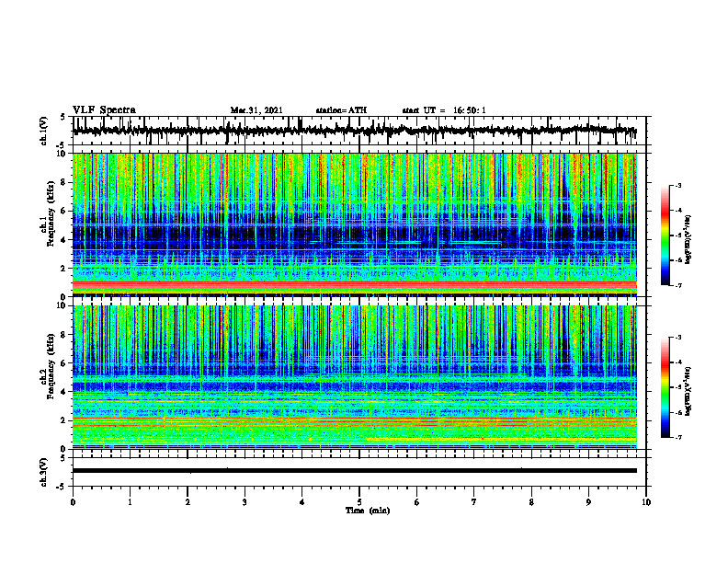Click the ch.1 voltage waveform trace panel
Screen dimensions: 728x563
click(x=359, y=131)
